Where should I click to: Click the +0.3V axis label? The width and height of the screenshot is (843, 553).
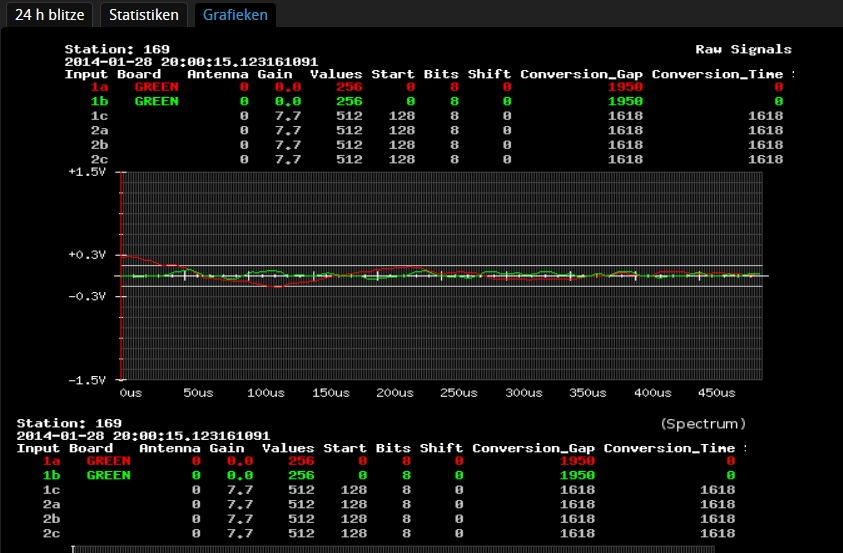[x=87, y=255]
